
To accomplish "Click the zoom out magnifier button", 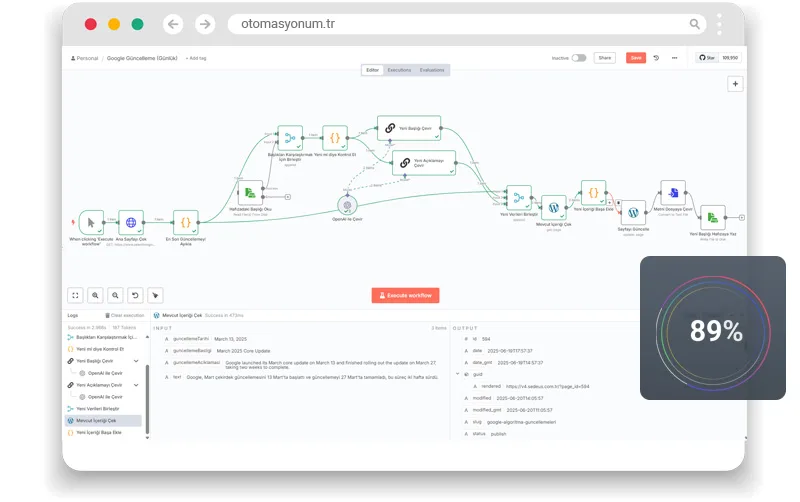I will tap(115, 295).
